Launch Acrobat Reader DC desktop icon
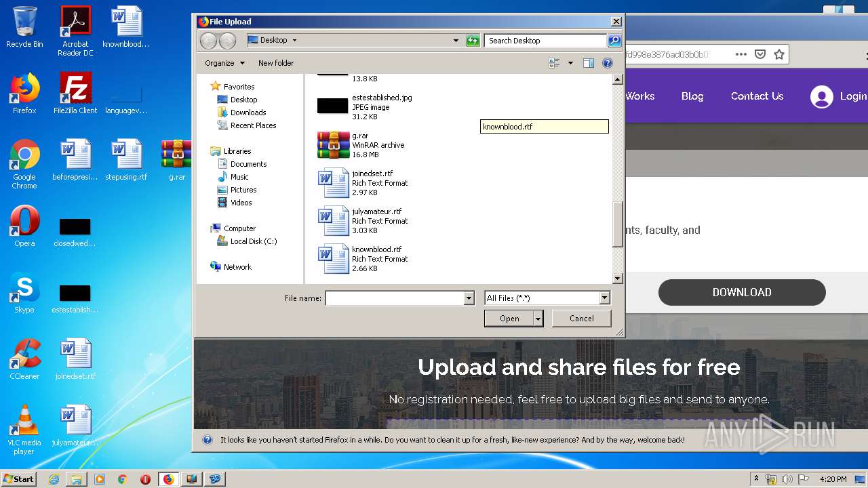The width and height of the screenshot is (868, 488). pos(75,31)
